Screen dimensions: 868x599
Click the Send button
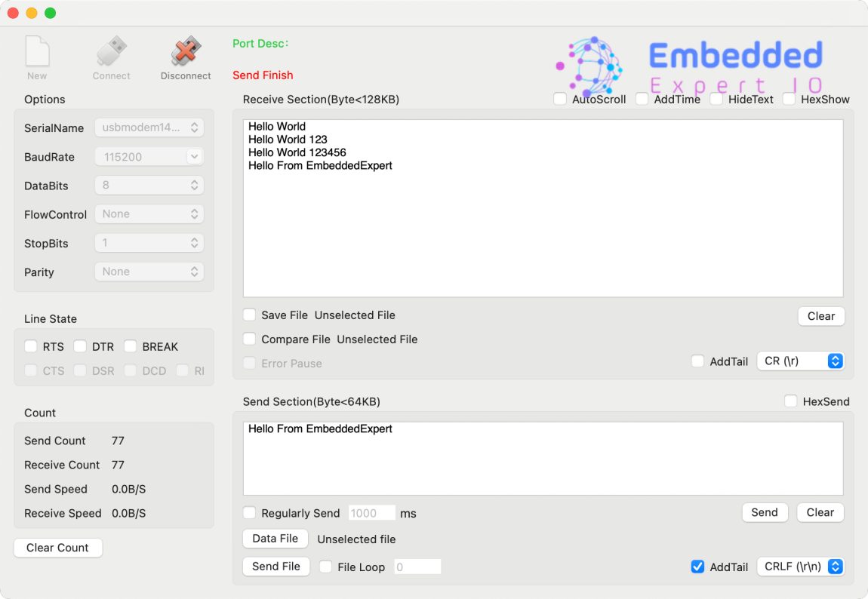[765, 512]
